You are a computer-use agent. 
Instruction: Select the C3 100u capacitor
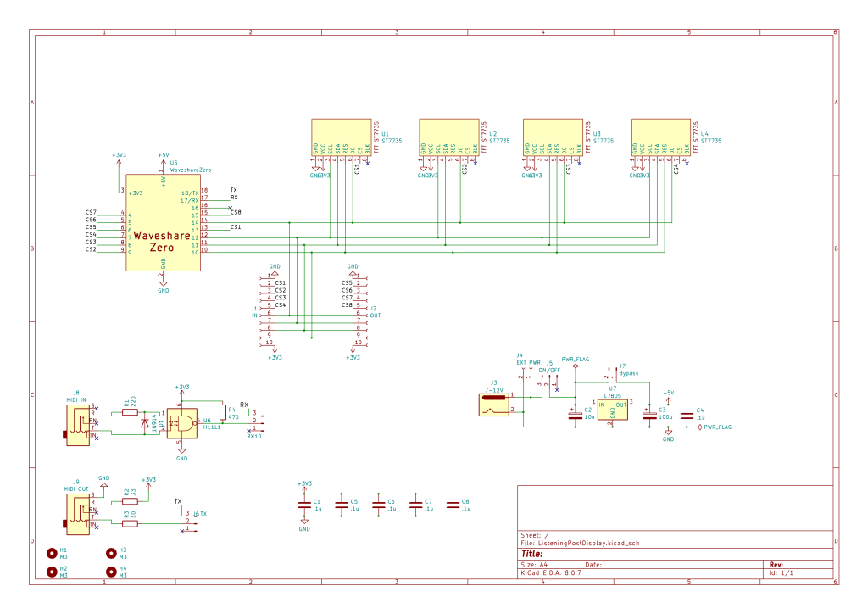click(649, 414)
